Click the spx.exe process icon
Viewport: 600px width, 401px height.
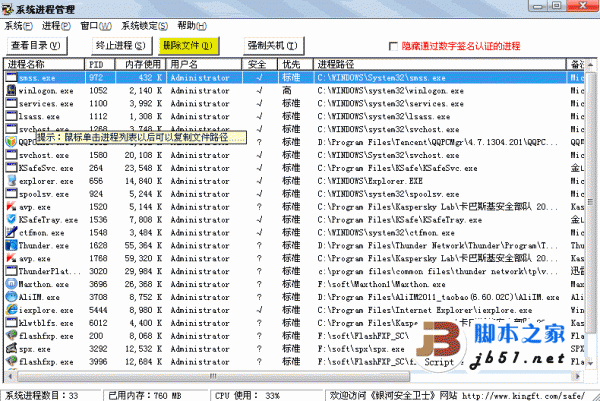(11, 349)
